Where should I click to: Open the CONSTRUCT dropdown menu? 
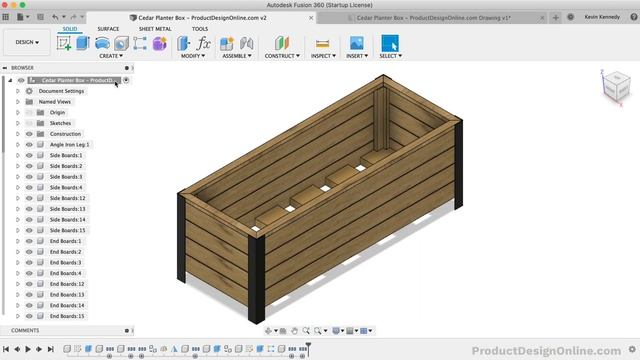[282, 56]
